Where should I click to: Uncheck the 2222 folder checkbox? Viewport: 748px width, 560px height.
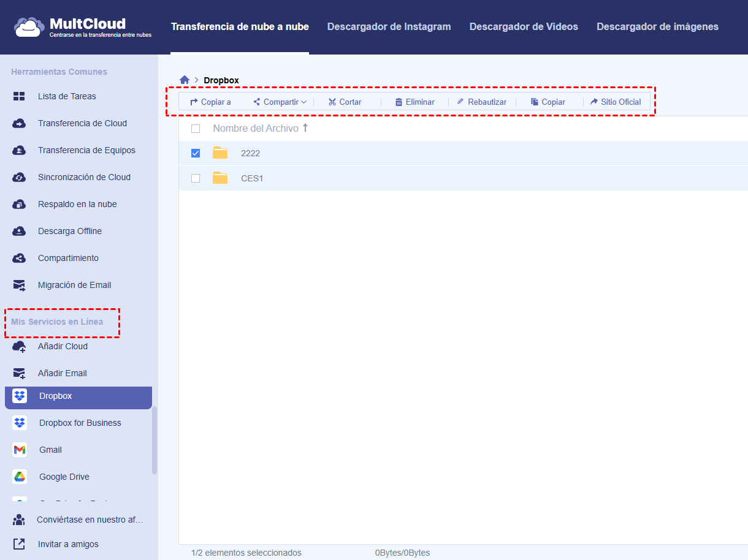click(x=196, y=153)
